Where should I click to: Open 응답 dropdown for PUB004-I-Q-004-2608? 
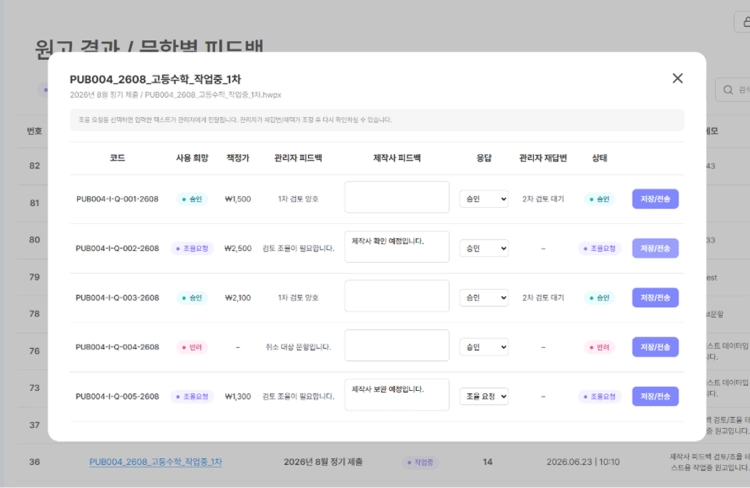pos(484,347)
